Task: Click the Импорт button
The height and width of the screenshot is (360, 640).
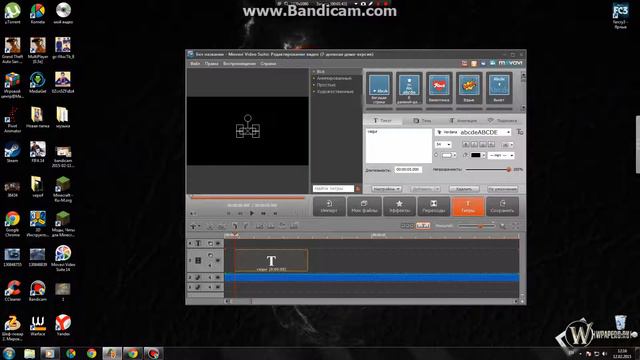Action: (x=329, y=207)
